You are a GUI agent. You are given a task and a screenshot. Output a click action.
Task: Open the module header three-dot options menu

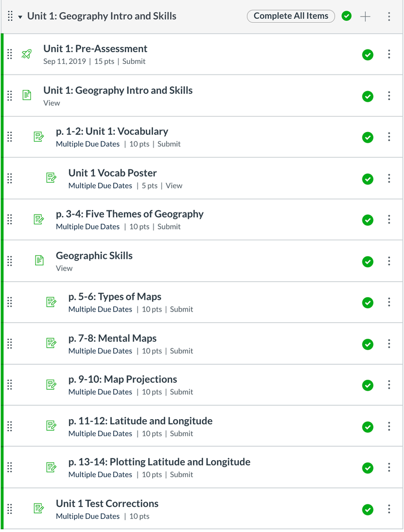tap(389, 17)
